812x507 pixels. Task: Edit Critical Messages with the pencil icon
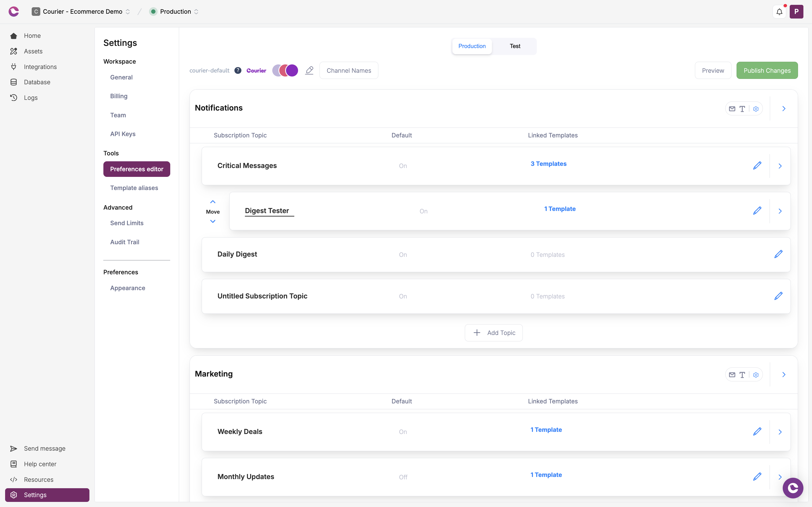tap(758, 165)
